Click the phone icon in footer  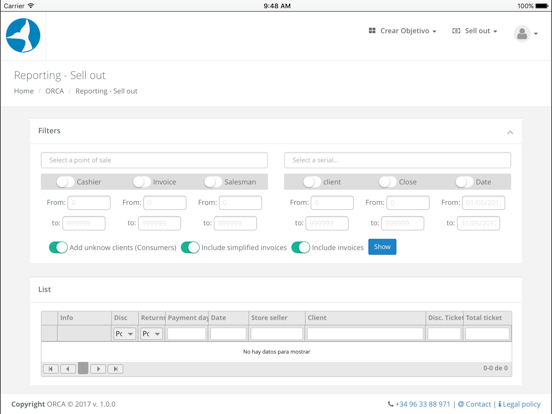tap(390, 404)
